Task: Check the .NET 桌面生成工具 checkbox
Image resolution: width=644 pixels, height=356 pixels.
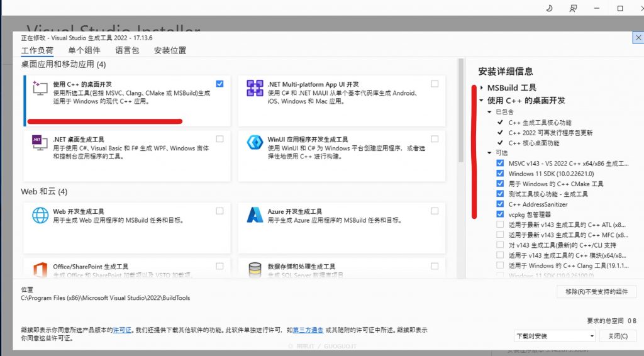Action: pyautogui.click(x=219, y=139)
